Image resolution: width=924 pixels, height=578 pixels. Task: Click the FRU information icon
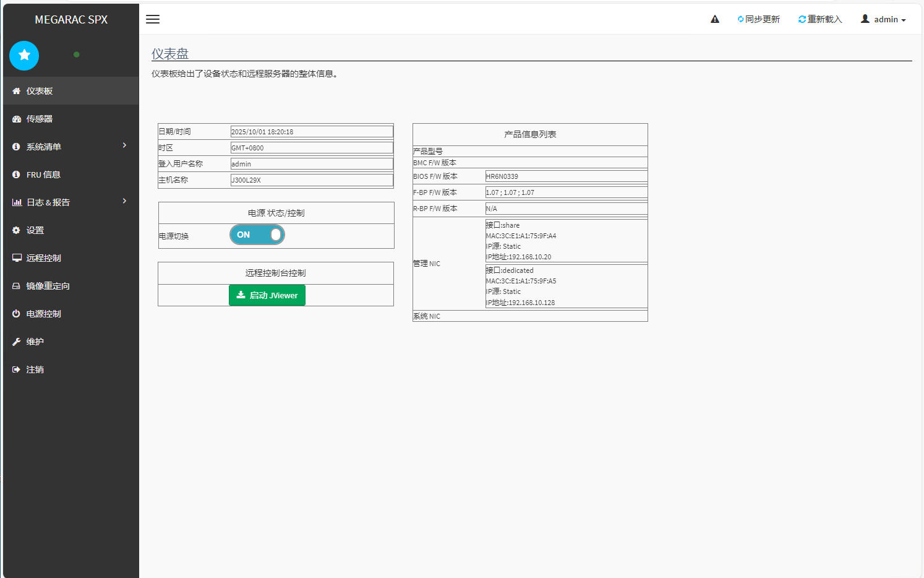(17, 175)
